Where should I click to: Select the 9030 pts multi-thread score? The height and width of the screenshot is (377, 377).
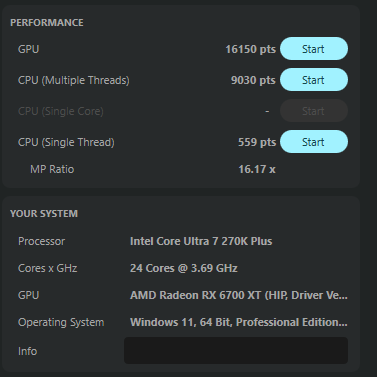[253, 80]
